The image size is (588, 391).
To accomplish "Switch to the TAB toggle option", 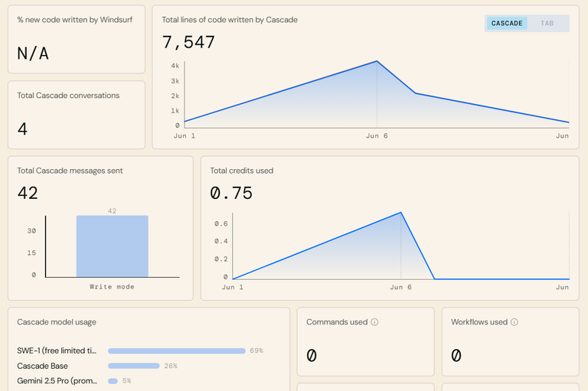I will click(547, 23).
